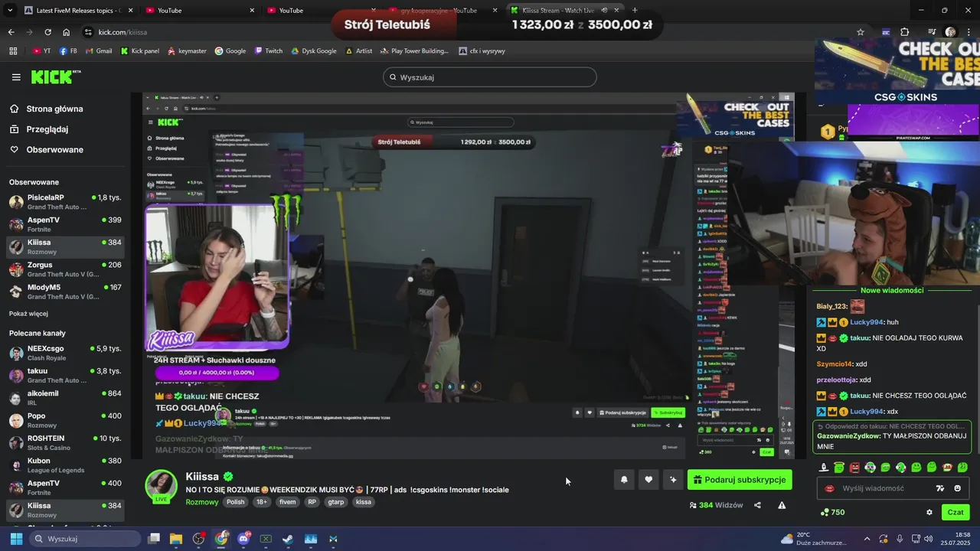Switch to gry kooperacyjne YouTube tab
Image resolution: width=980 pixels, height=551 pixels.
pos(443,10)
